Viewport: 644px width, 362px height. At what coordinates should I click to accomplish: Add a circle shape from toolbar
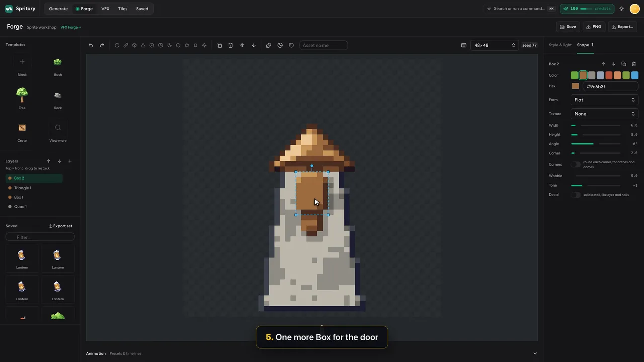point(117,45)
